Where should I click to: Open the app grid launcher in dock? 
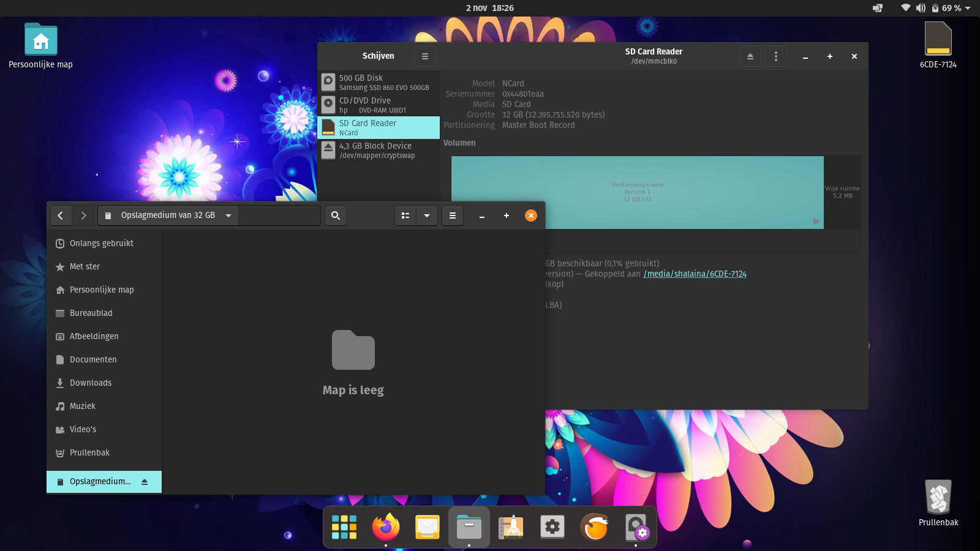click(x=344, y=527)
